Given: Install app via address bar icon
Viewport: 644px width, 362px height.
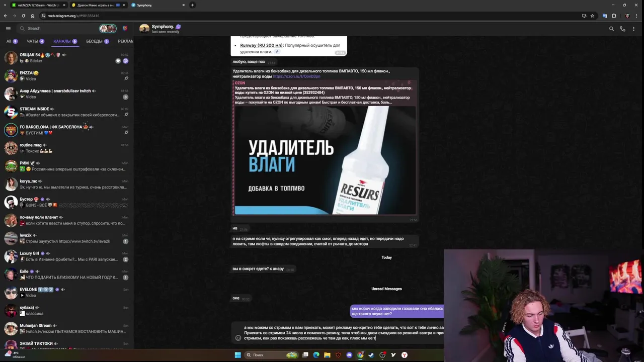Looking at the screenshot, I should pyautogui.click(x=584, y=16).
